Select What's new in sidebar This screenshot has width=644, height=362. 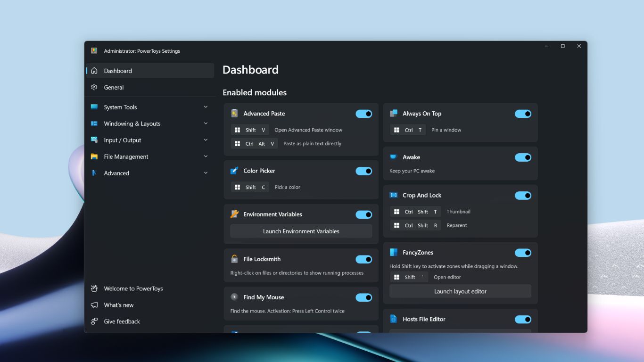[x=119, y=305]
